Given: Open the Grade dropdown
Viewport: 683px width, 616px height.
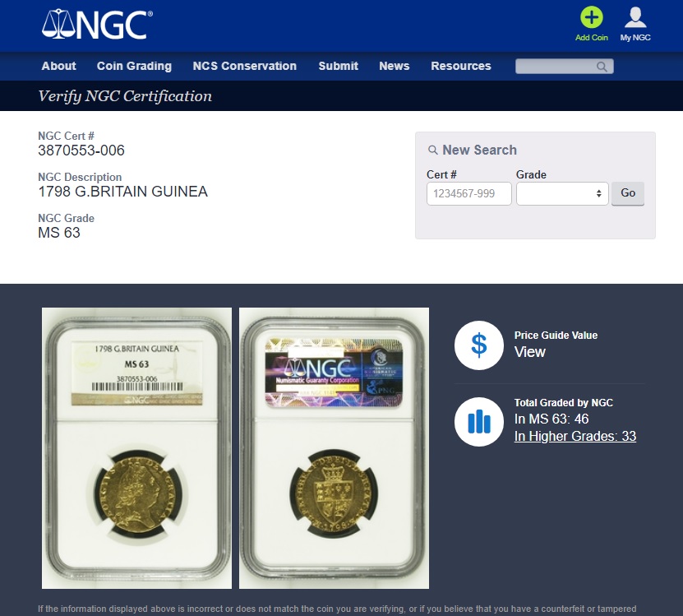Looking at the screenshot, I should point(562,193).
